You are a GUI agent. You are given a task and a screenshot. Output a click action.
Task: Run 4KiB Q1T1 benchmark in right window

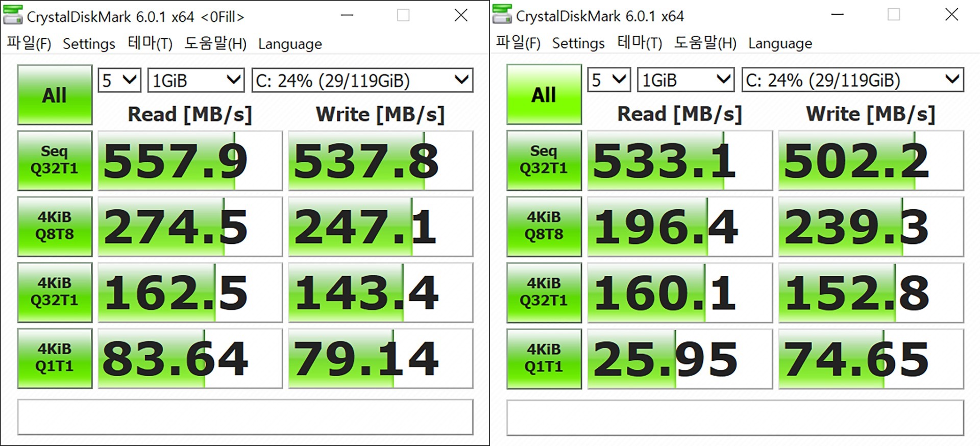(x=544, y=358)
